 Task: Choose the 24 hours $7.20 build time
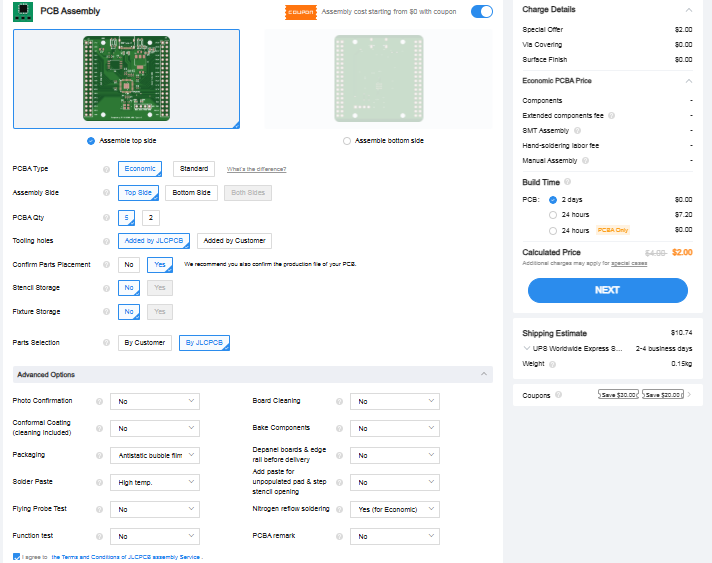(x=553, y=215)
